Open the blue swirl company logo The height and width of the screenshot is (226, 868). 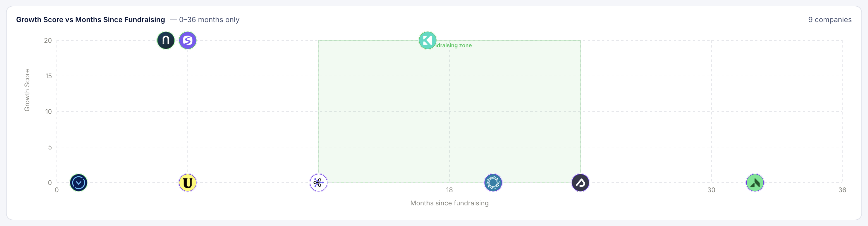[493, 183]
